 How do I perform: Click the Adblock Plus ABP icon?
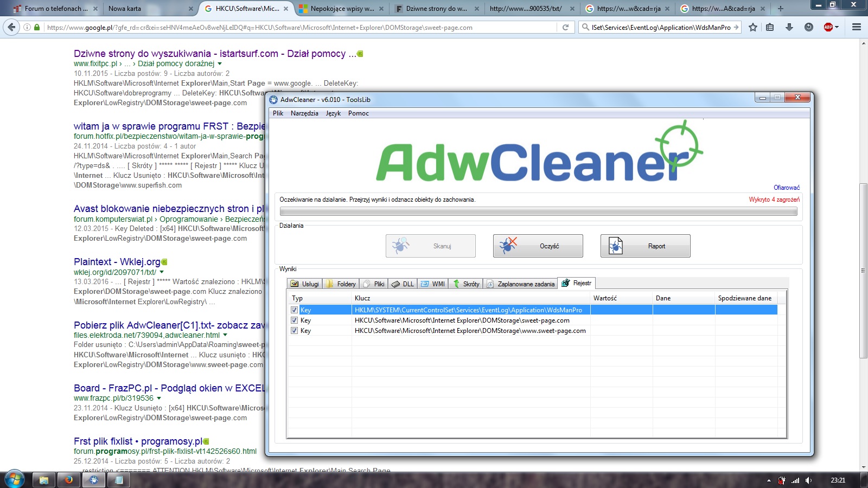click(828, 27)
